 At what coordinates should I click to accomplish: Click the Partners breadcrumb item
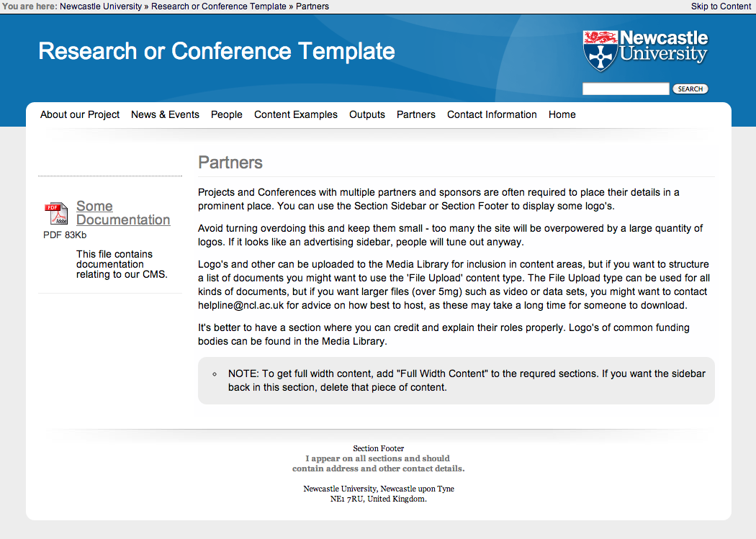coord(312,6)
